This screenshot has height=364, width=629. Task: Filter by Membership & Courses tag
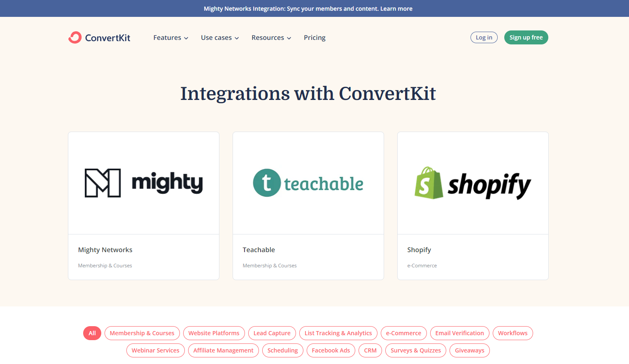click(x=142, y=333)
